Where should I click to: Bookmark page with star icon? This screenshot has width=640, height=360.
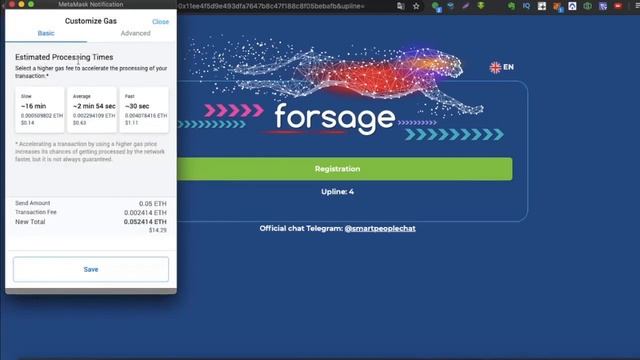click(416, 6)
